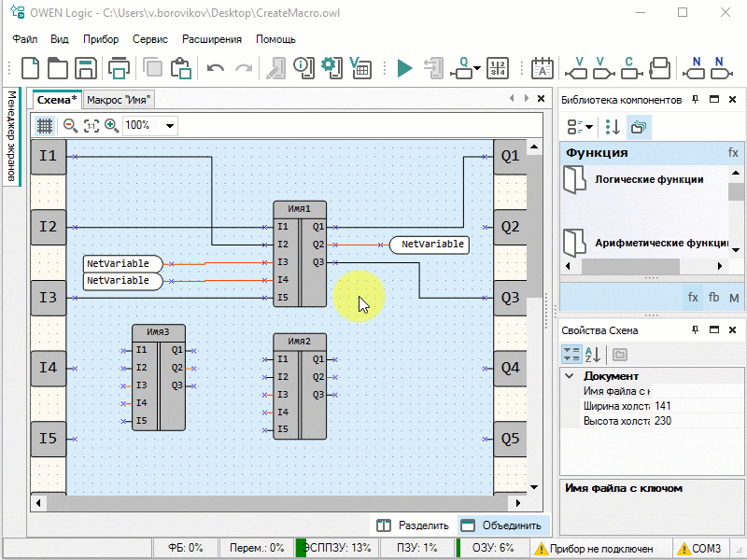Click the Разделить button
Image resolution: width=747 pixels, height=560 pixels.
click(x=414, y=525)
